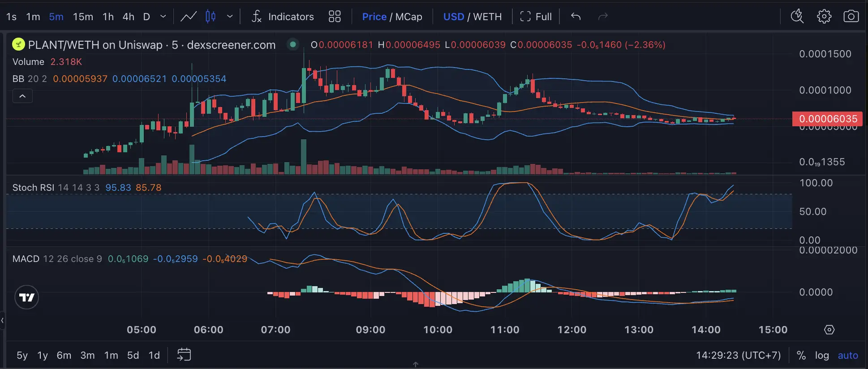Collapse the indicator legend with chevron button

coord(22,96)
